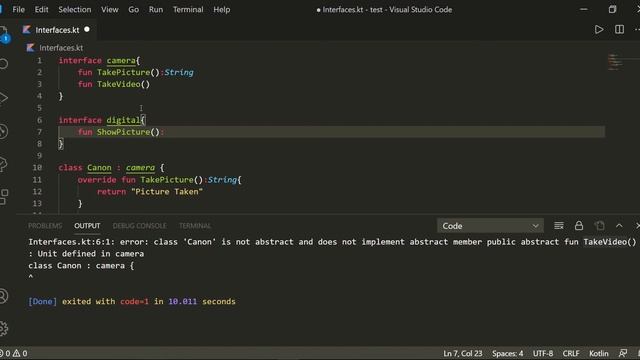
Task: Show errors and warnings count in status bar
Action: 14,353
